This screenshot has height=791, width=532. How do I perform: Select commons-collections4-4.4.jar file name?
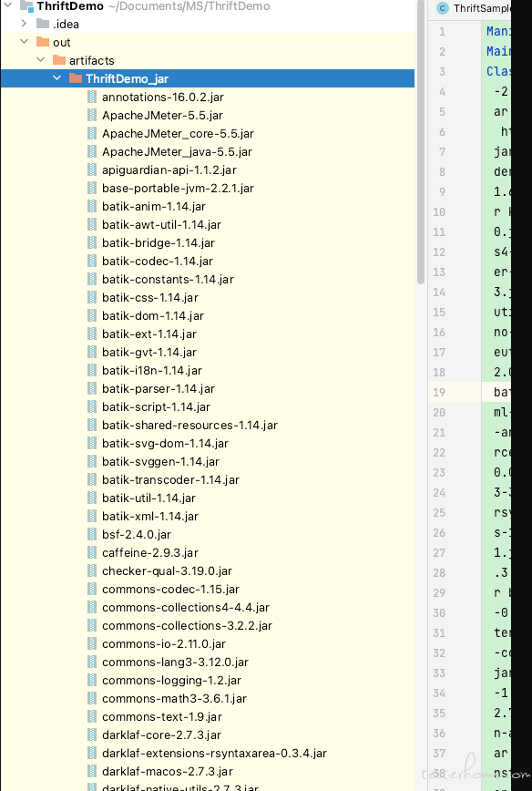coord(186,607)
